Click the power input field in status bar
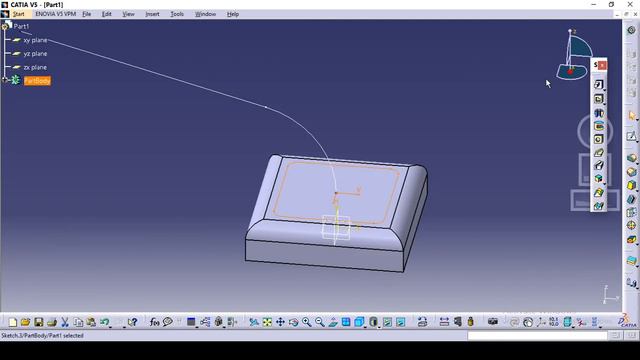The image size is (640, 360). coord(537,336)
